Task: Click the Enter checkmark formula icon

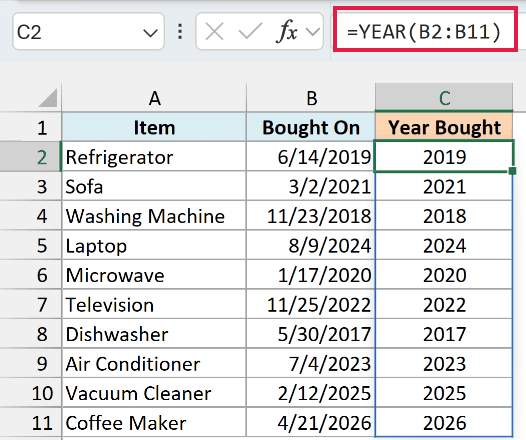Action: tap(250, 32)
